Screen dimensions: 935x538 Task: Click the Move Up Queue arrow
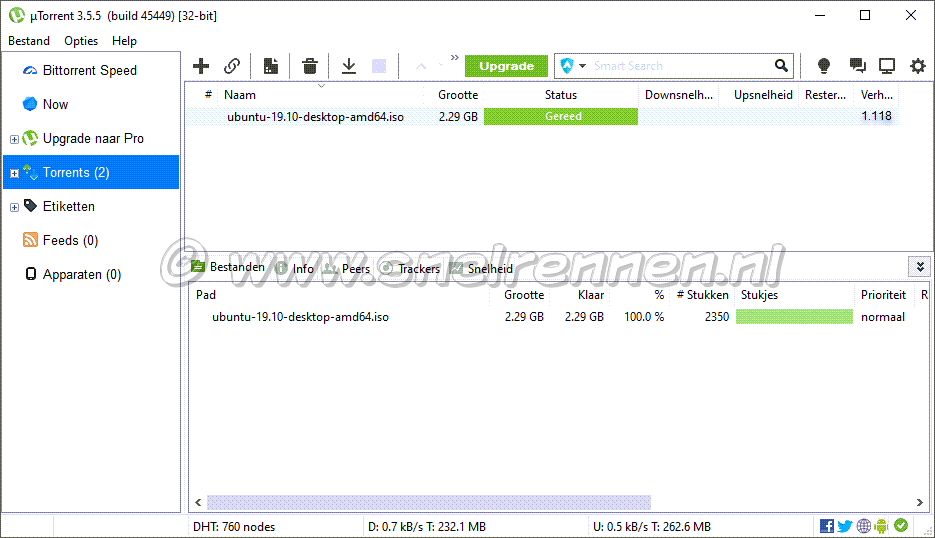(421, 66)
